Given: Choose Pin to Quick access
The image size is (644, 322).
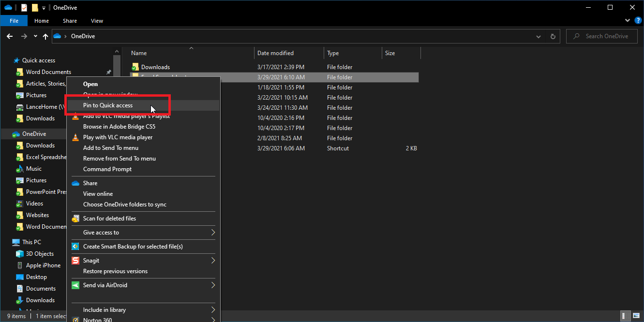Looking at the screenshot, I should pyautogui.click(x=107, y=105).
